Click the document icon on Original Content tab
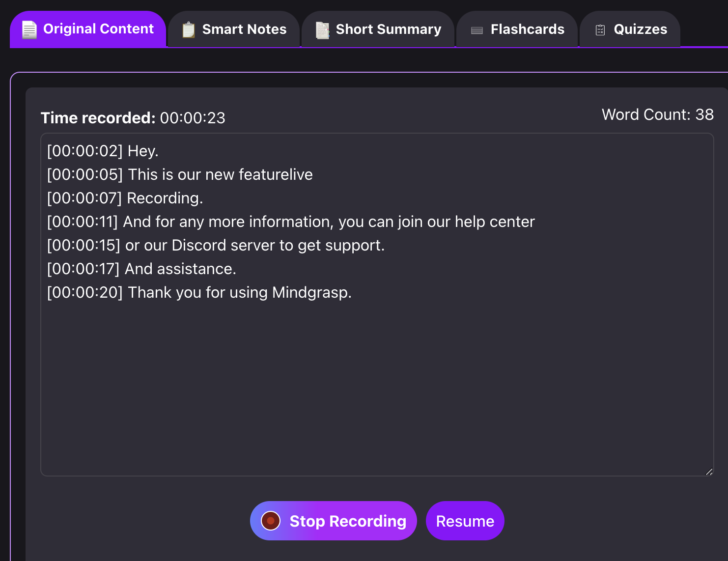Image resolution: width=728 pixels, height=561 pixels. (x=28, y=29)
